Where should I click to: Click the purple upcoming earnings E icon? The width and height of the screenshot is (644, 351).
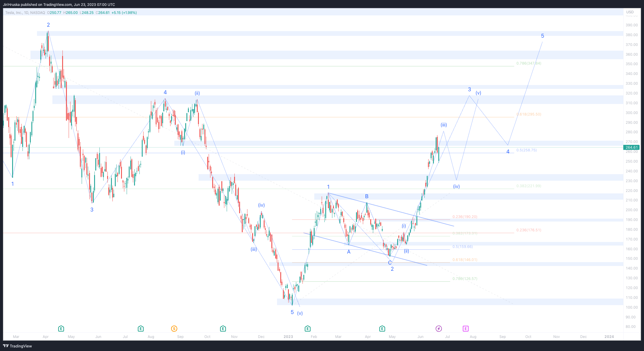(x=466, y=328)
